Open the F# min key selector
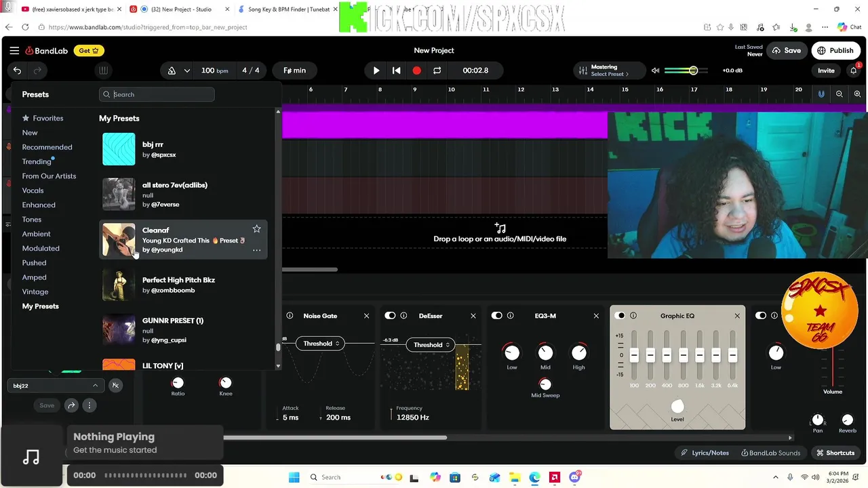Image resolution: width=868 pixels, height=488 pixels. tap(294, 70)
